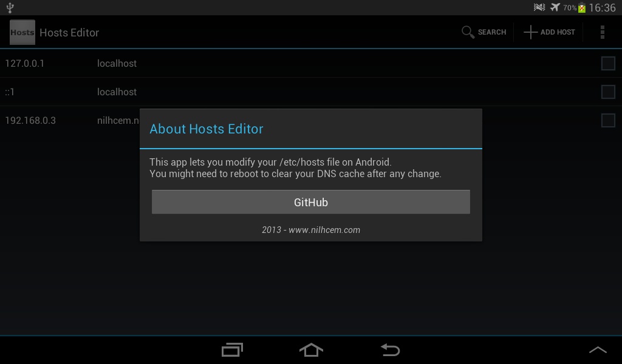
Task: Check the box for 127.0.0.1 localhost
Action: pyautogui.click(x=607, y=63)
